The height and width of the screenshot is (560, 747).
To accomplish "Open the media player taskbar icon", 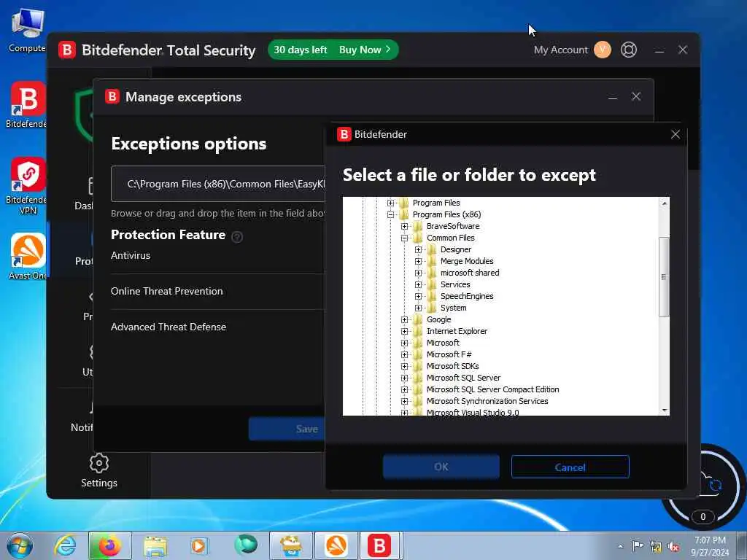I will pos(198,545).
